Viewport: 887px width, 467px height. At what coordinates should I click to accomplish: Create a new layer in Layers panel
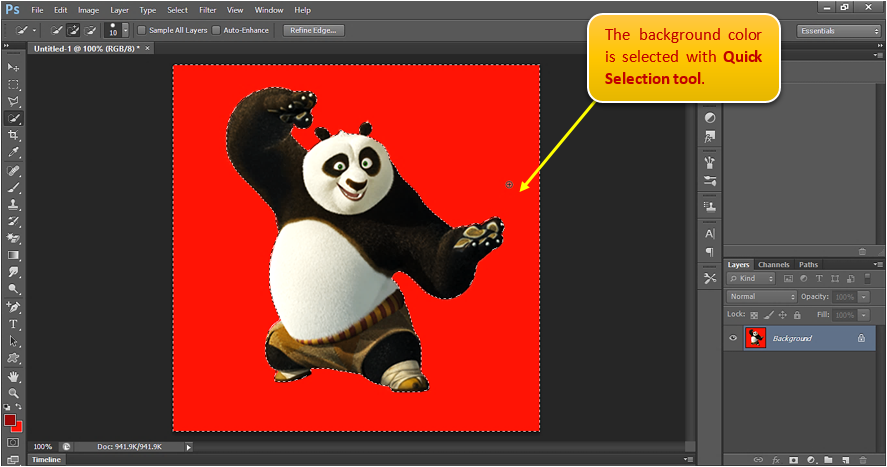tap(846, 460)
